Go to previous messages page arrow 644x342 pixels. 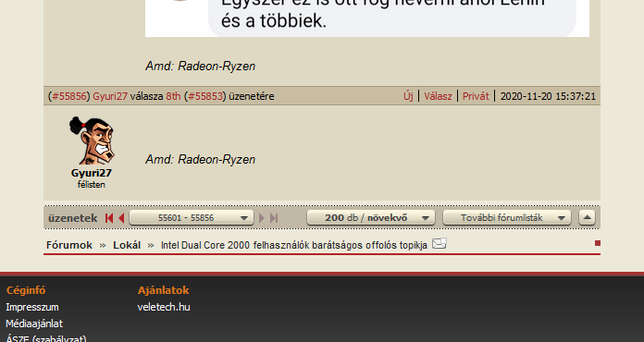(121, 218)
